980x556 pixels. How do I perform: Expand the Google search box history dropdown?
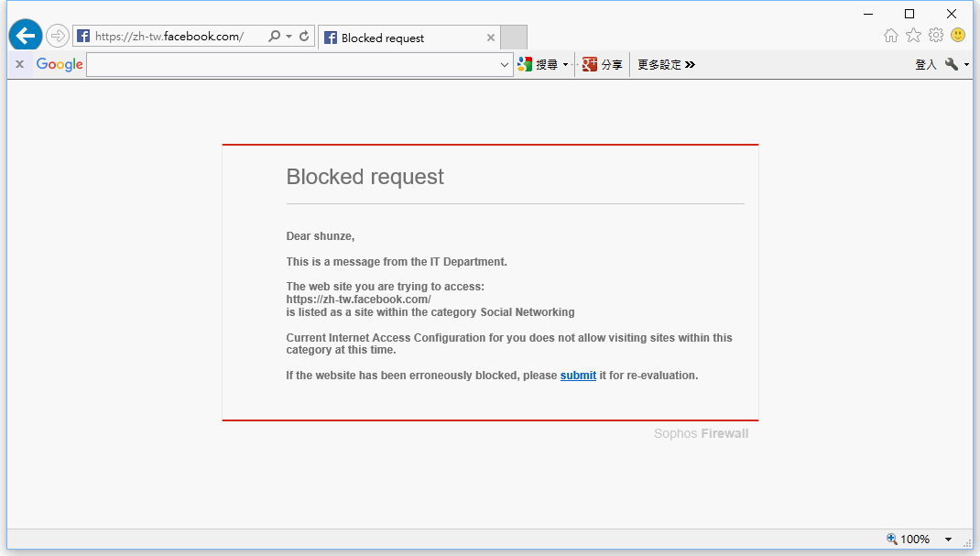505,65
